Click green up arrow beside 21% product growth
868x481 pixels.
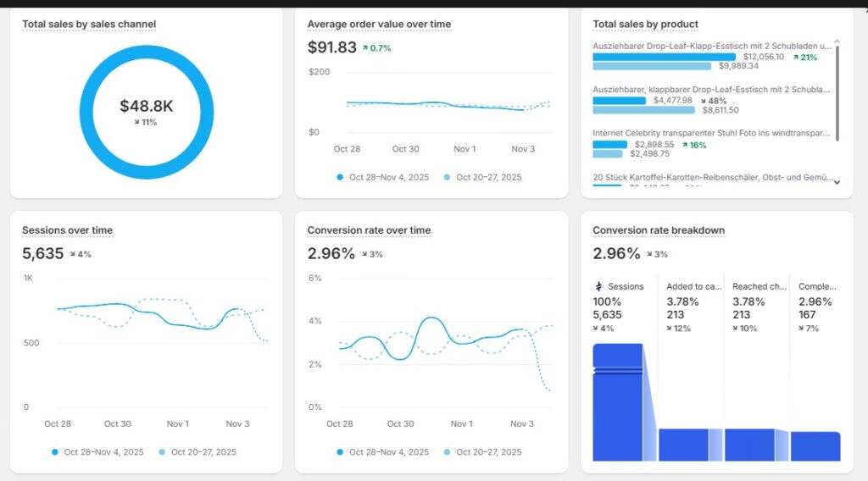795,58
